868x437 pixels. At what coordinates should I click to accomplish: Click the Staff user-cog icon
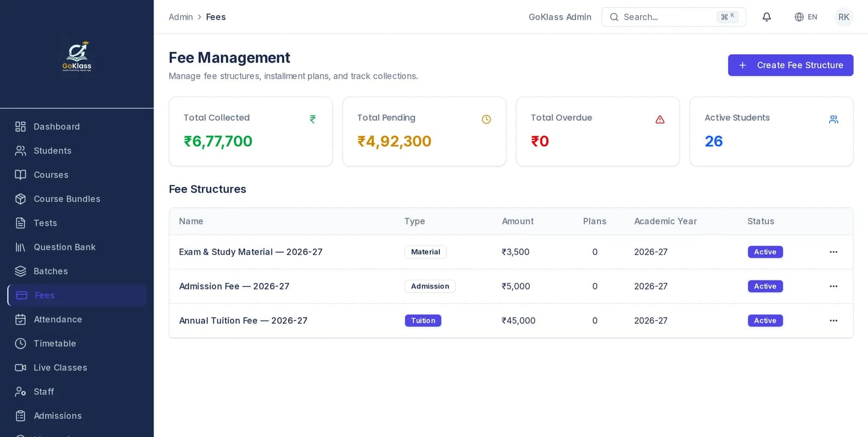(x=21, y=391)
